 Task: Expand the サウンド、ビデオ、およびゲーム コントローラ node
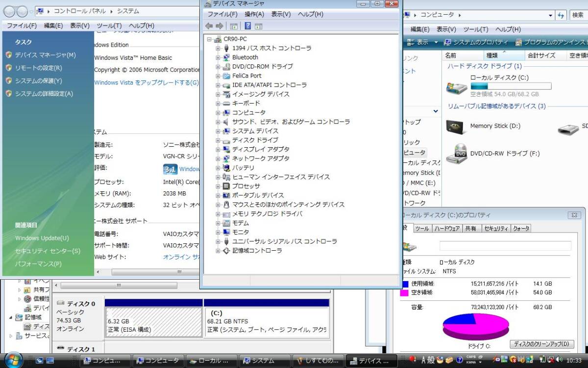[218, 122]
